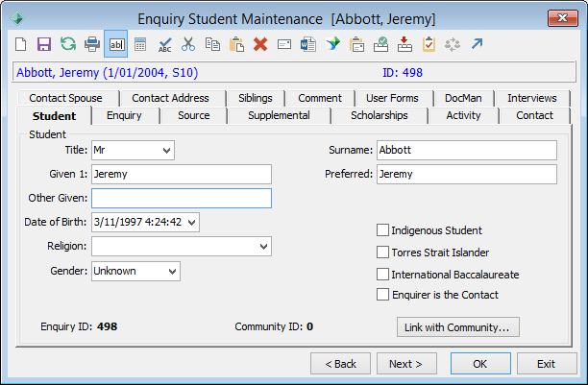
Task: Tick the Torres Strait Islander checkbox
Action: (x=382, y=253)
